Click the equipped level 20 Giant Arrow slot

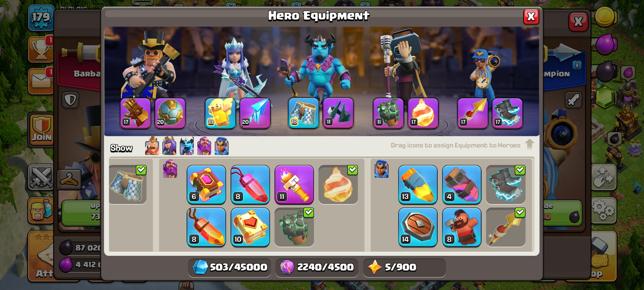(x=255, y=113)
